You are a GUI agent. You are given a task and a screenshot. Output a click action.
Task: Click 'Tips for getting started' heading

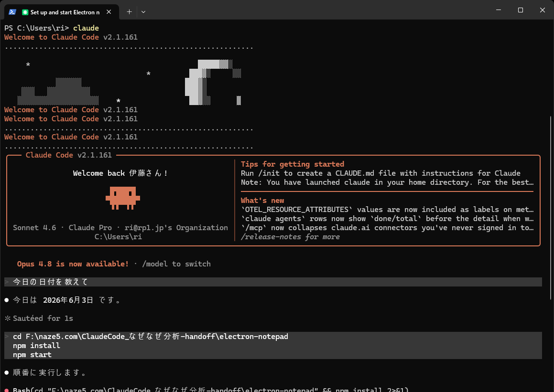(x=292, y=164)
